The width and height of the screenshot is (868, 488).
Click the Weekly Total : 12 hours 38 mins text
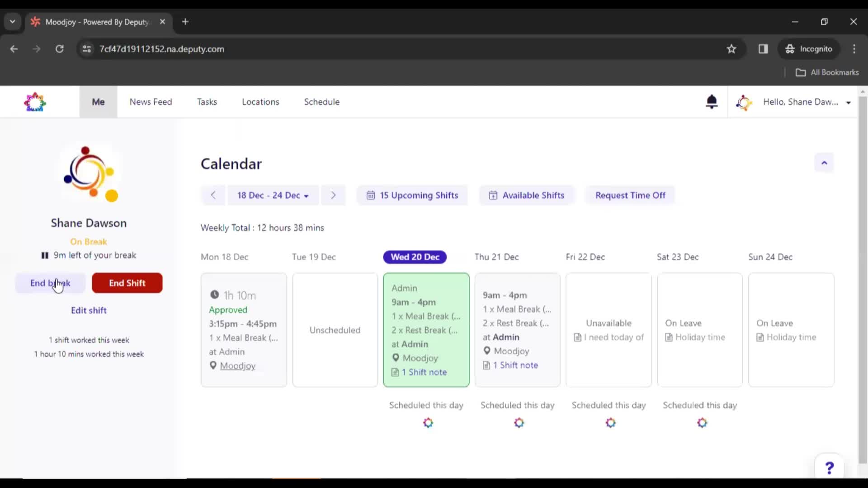point(262,228)
